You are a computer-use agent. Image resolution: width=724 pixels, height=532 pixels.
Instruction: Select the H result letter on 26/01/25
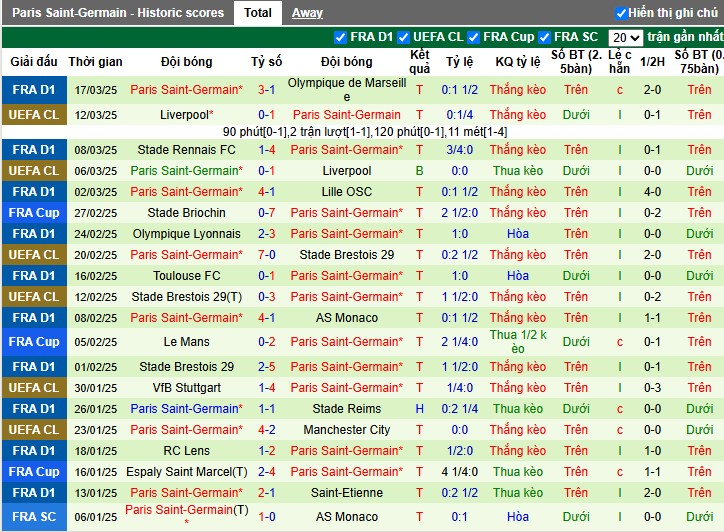click(x=419, y=409)
